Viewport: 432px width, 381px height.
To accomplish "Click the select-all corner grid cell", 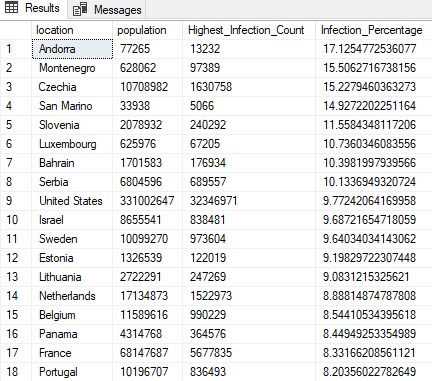I will click(x=16, y=30).
